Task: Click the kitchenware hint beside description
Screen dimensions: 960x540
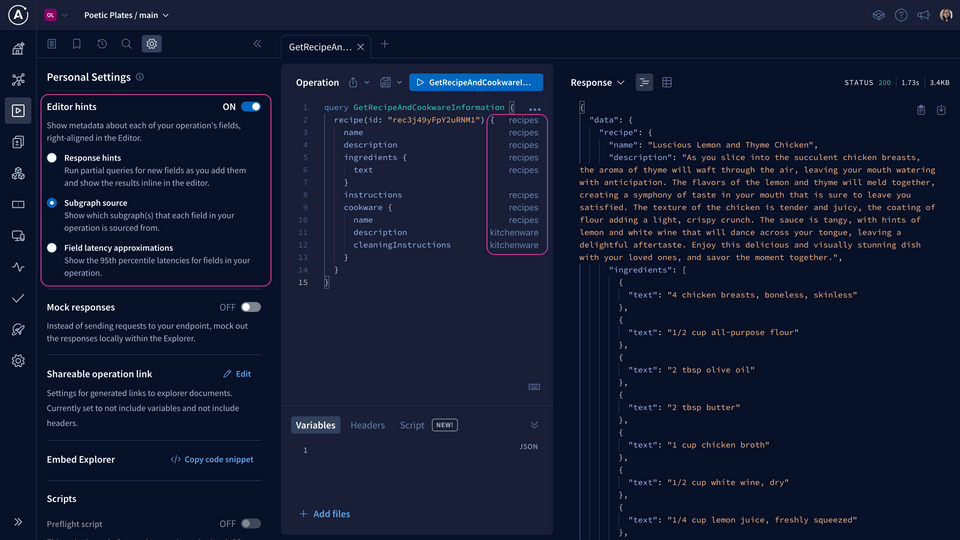Action: pyautogui.click(x=514, y=233)
